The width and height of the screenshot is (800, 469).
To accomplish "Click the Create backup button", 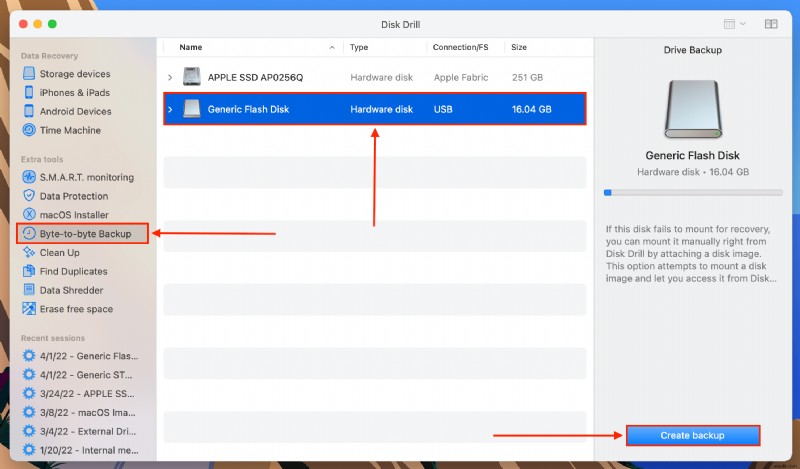I will pyautogui.click(x=693, y=435).
